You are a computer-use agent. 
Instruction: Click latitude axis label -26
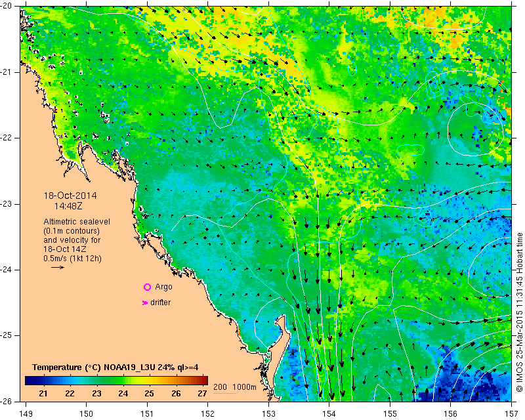click(x=6, y=401)
